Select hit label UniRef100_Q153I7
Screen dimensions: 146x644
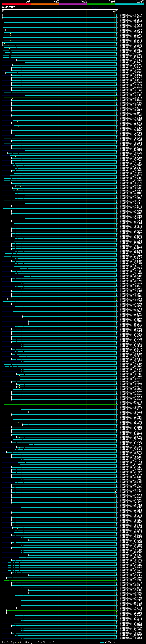coord(131,349)
